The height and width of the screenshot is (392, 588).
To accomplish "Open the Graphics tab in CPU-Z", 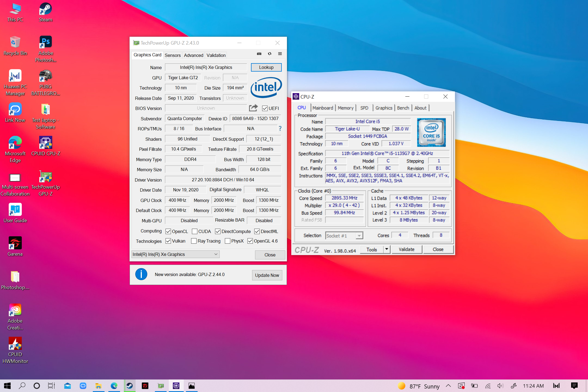I will click(x=384, y=108).
